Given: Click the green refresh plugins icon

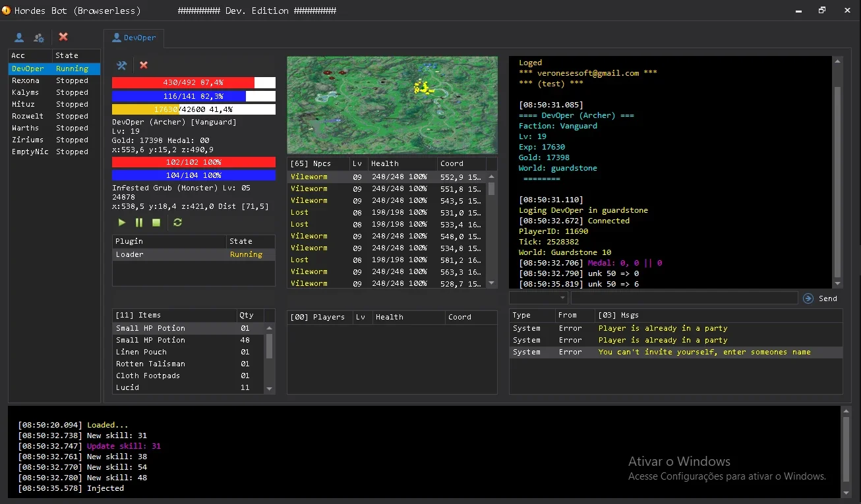Looking at the screenshot, I should pyautogui.click(x=177, y=223).
